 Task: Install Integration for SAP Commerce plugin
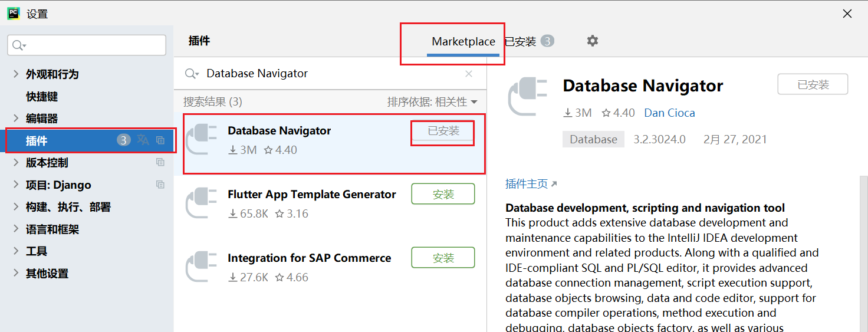point(443,258)
